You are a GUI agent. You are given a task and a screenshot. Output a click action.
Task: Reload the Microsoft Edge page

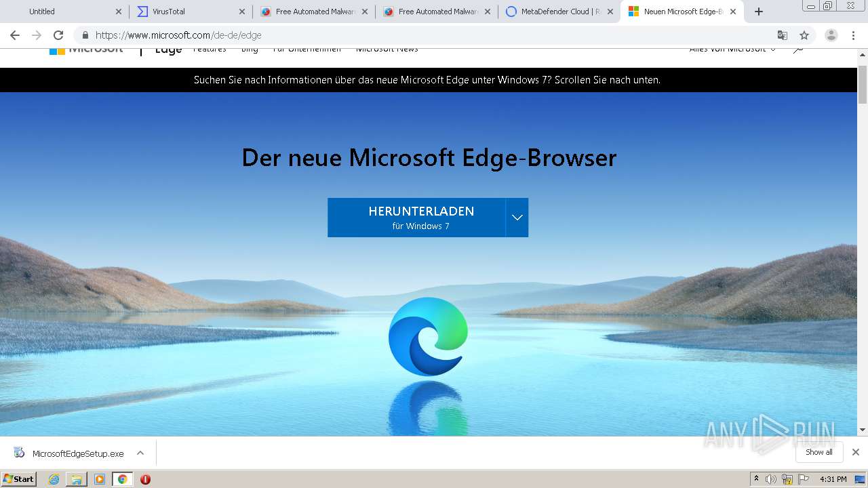[58, 35]
